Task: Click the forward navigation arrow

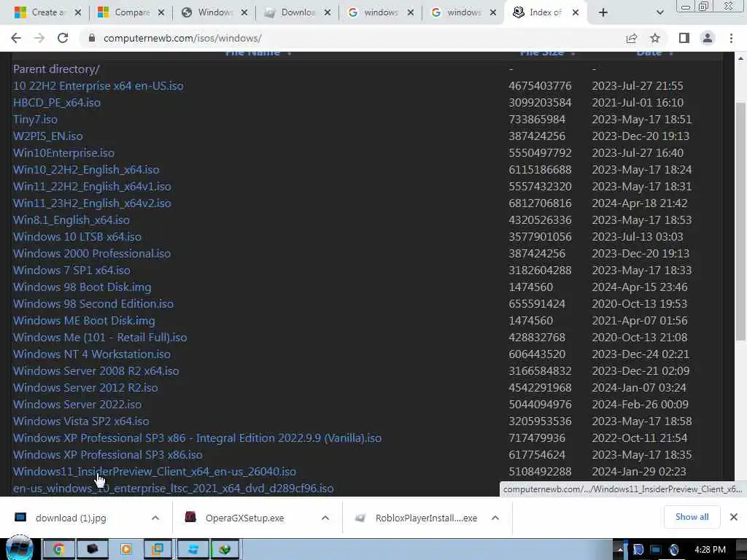Action: (x=39, y=38)
